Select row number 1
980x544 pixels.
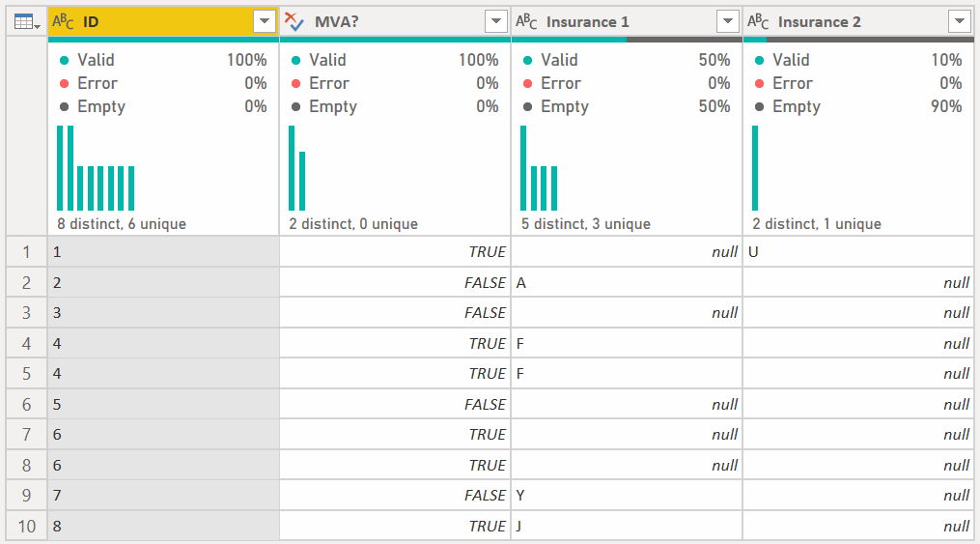(x=27, y=252)
